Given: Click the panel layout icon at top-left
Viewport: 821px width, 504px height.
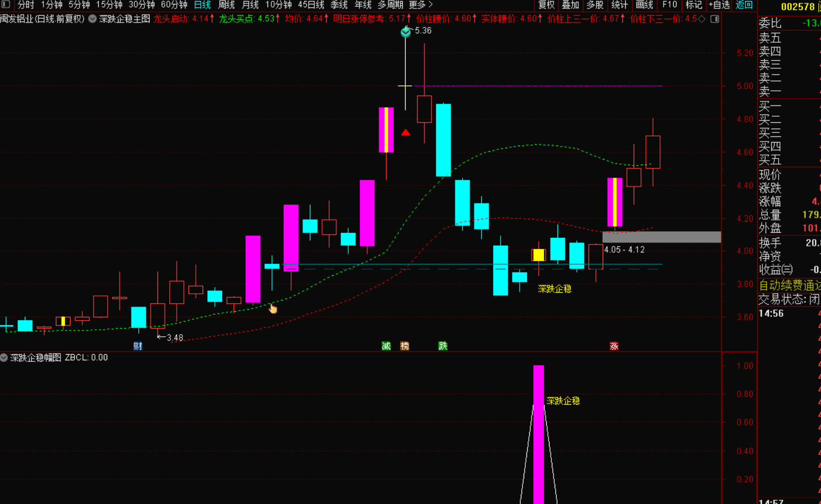Looking at the screenshot, I should (x=6, y=5).
